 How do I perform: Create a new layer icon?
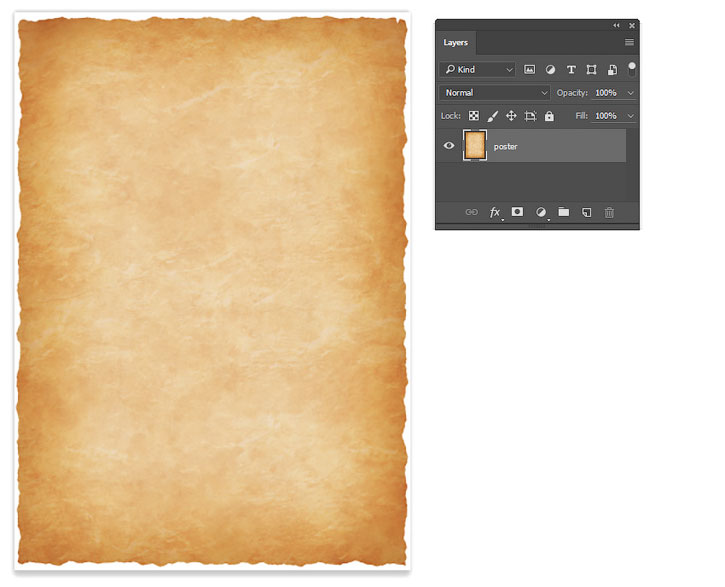point(586,212)
